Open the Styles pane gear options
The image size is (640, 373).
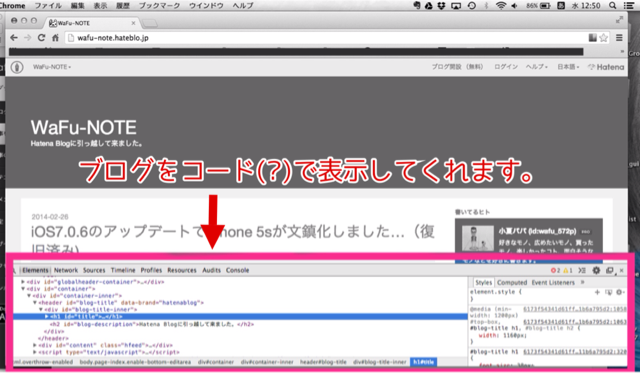coord(620,292)
